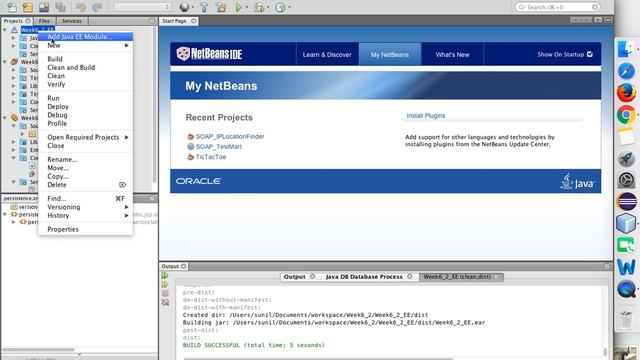Choose Add Java EE Module from menu

coord(85,37)
